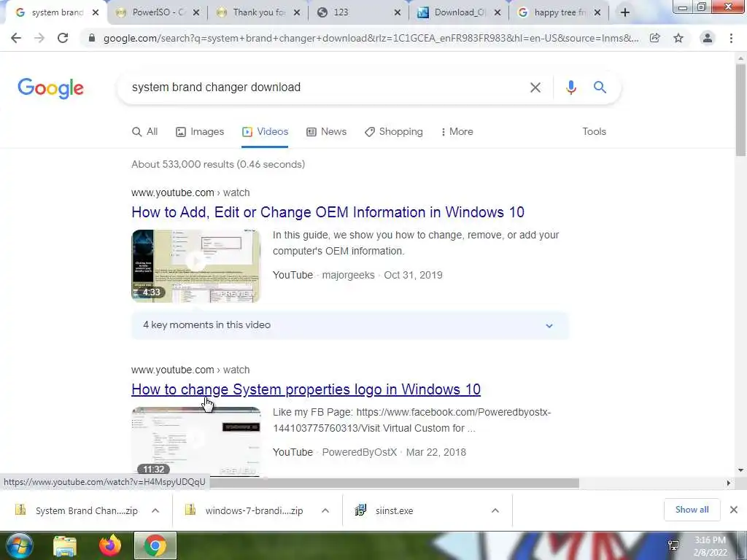Click the Chrome taskbar icon
747x560 pixels.
click(155, 545)
